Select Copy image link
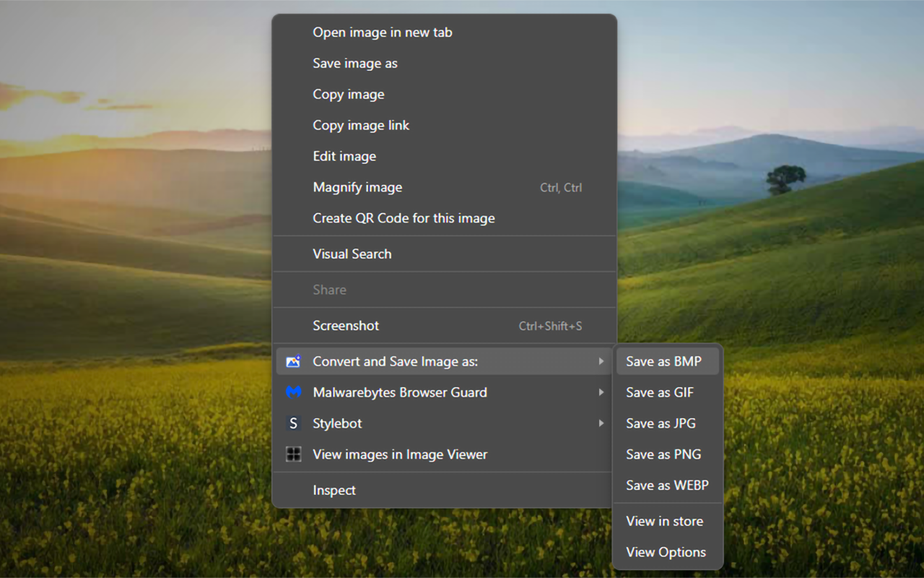Viewport: 924px width, 578px height. tap(360, 126)
